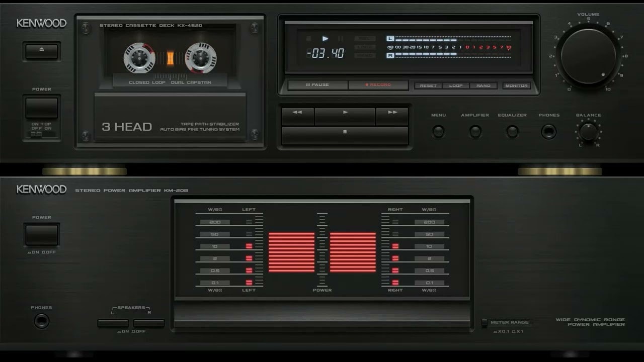Click the right cassette reel
Image resolution: width=644 pixels, height=362 pixels.
click(201, 58)
